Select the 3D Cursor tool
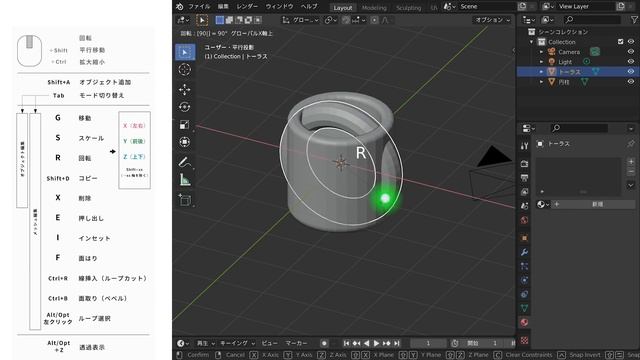The image size is (640, 360). tap(184, 70)
